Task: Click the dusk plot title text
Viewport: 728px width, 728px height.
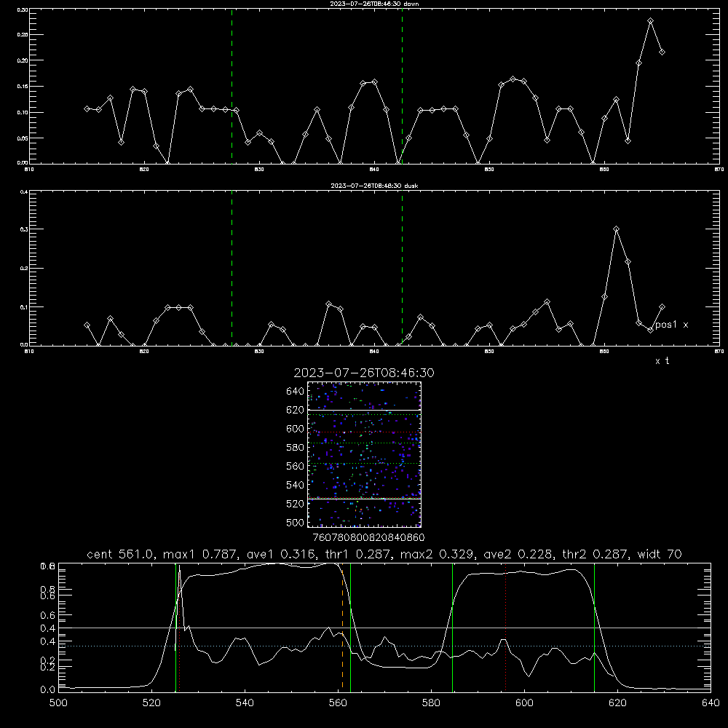Action: 374,186
